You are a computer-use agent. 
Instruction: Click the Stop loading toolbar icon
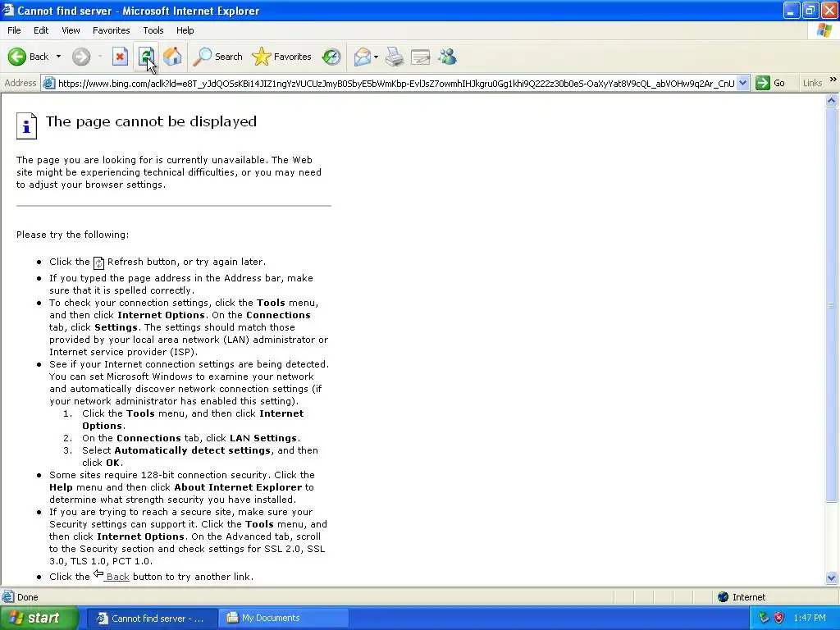(x=120, y=57)
